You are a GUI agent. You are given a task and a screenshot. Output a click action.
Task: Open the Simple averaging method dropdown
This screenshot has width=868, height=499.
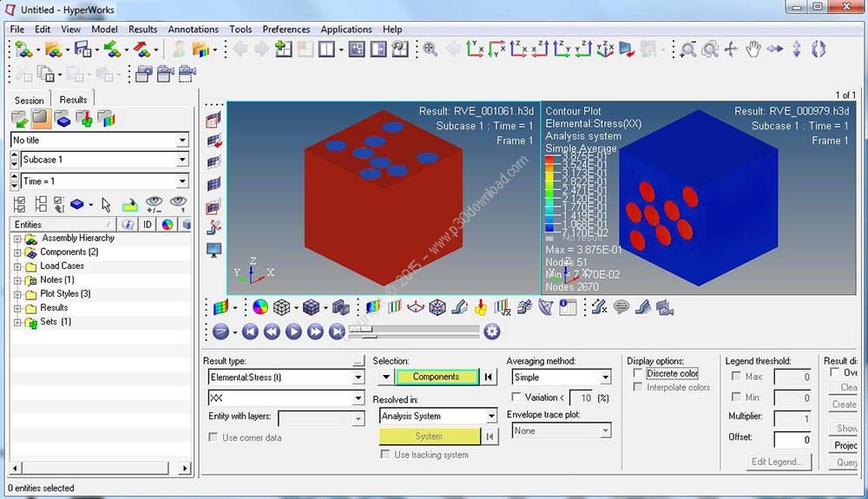pos(605,378)
